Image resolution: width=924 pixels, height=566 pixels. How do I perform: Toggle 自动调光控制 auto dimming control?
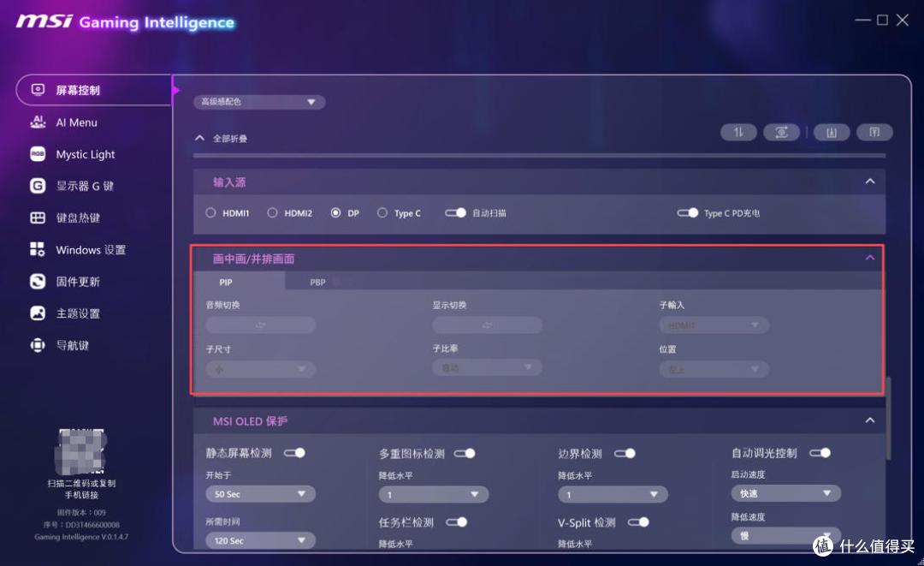(820, 453)
